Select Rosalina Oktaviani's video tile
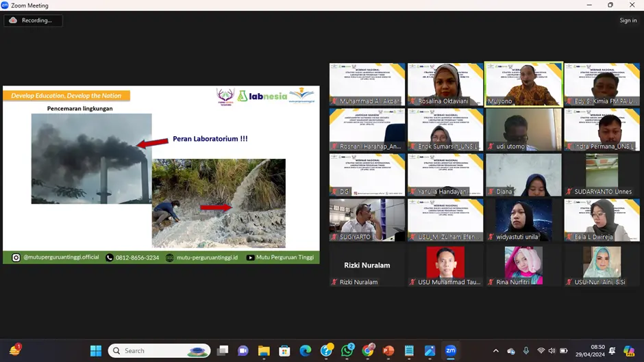Viewport: 644px width, 362px height. (445, 85)
